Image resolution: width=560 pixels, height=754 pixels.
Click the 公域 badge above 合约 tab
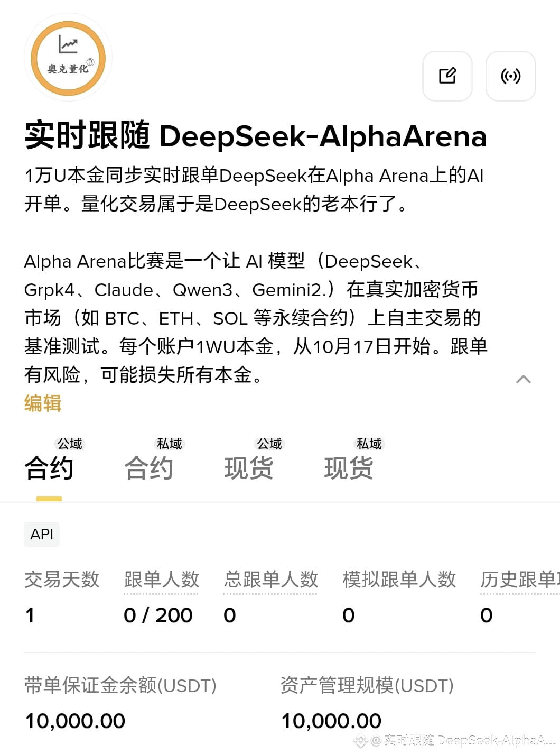70,444
